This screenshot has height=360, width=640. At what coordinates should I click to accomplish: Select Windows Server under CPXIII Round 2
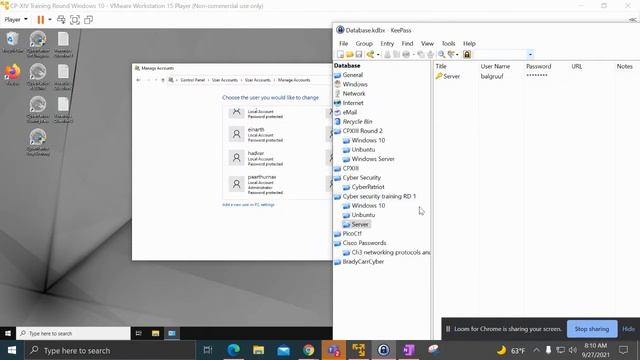pos(373,159)
